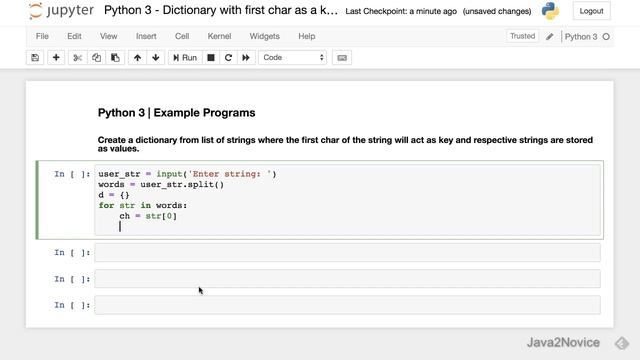Restart kernel and run all fast-forward icon
The width and height of the screenshot is (640, 360).
click(x=246, y=58)
